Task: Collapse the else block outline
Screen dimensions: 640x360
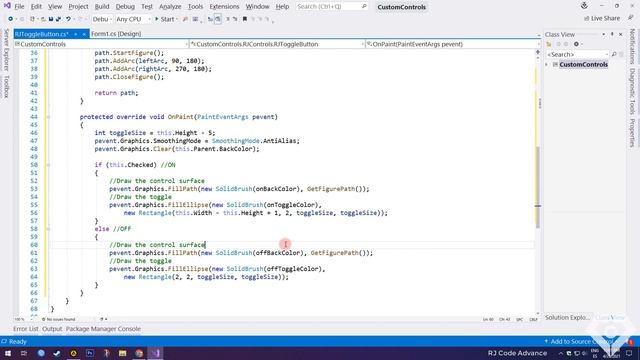Action: point(48,229)
